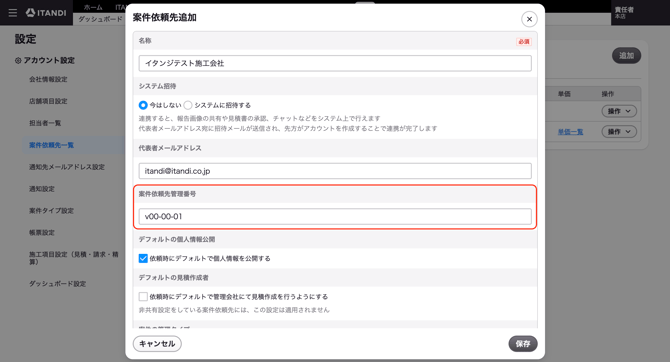Open the hamburger menu icon
The width and height of the screenshot is (670, 362).
13,13
